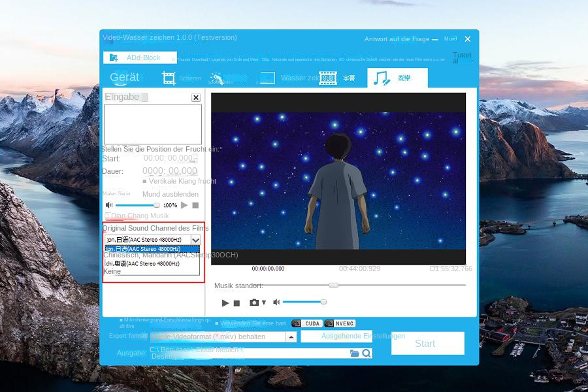Switch to the Wasser zeichen tab
The image size is (588, 392).
[x=300, y=78]
